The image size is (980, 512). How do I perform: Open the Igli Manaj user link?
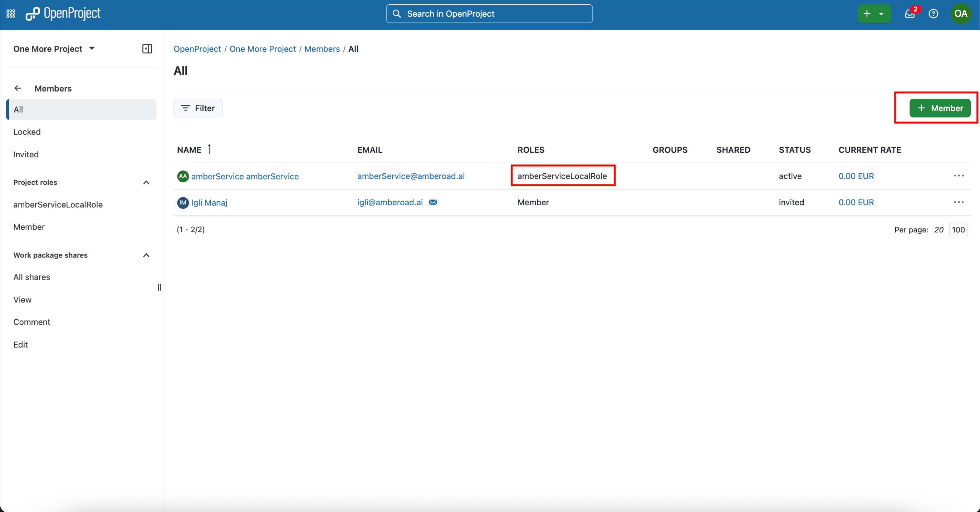(x=209, y=202)
